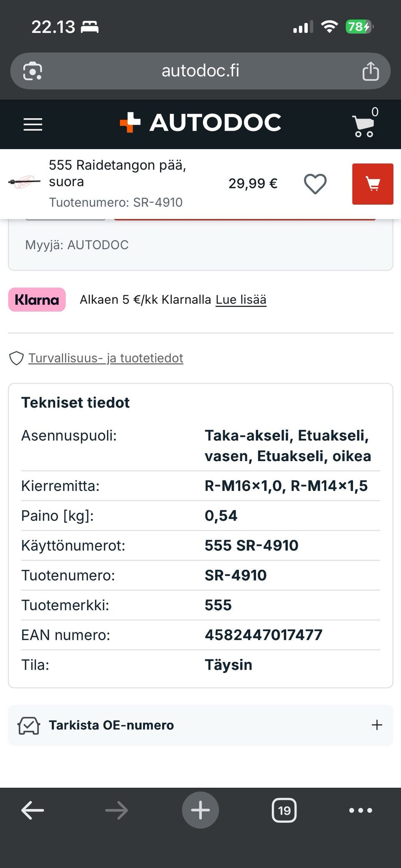Open Turvallisuus- ja tuotetiedot link
401x868 pixels.
106,358
